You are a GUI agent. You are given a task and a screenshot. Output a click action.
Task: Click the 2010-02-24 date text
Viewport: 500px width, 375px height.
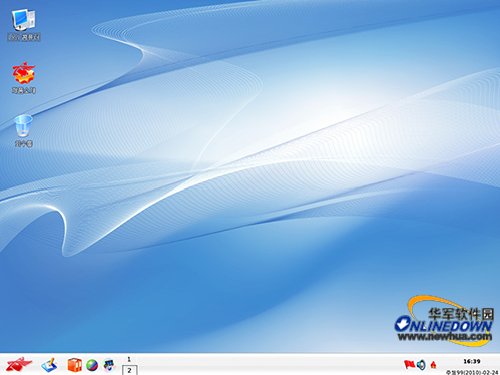pos(472,372)
